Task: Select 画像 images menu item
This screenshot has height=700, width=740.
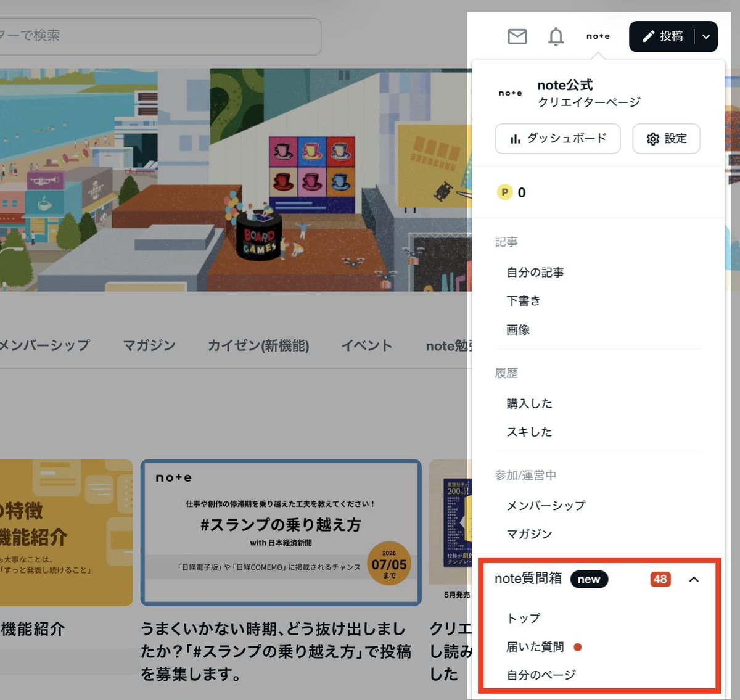Action: coord(518,329)
